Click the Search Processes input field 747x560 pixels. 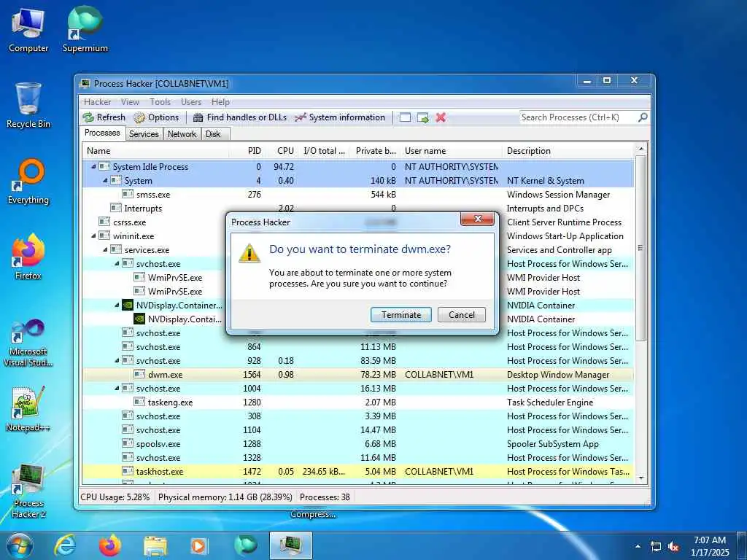pyautogui.click(x=578, y=117)
